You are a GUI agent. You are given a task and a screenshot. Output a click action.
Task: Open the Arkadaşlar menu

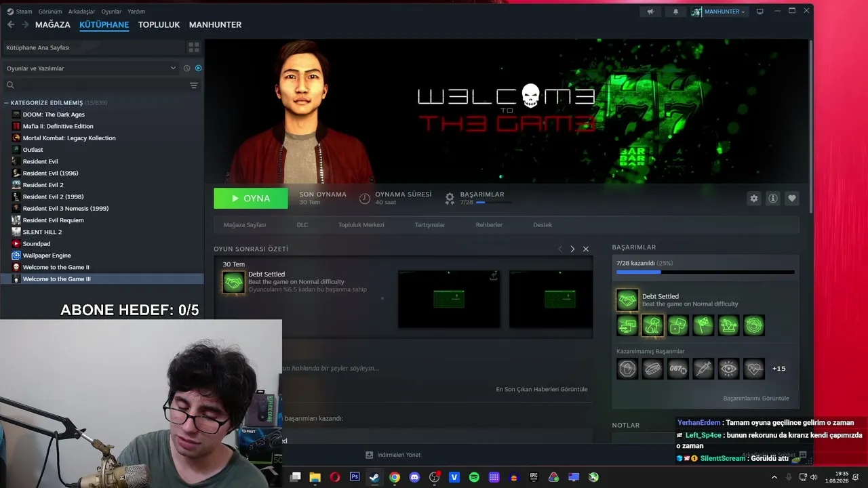(82, 12)
